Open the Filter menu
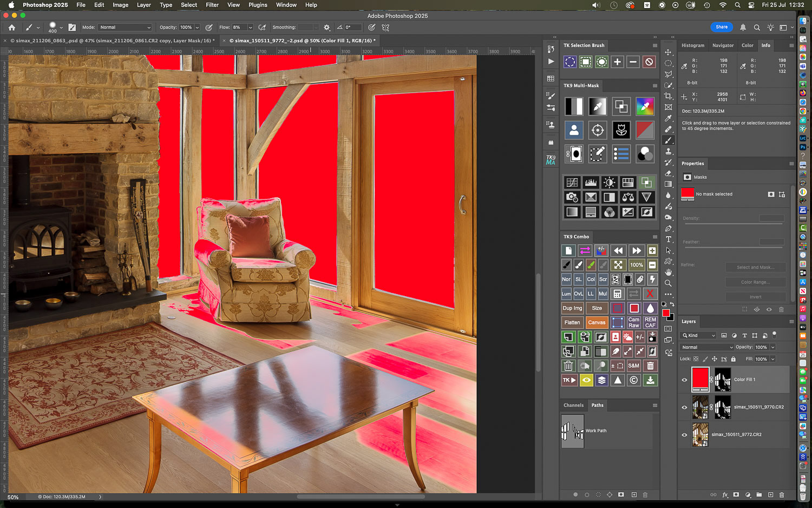Screen dimensions: 812x508 [x=212, y=5]
